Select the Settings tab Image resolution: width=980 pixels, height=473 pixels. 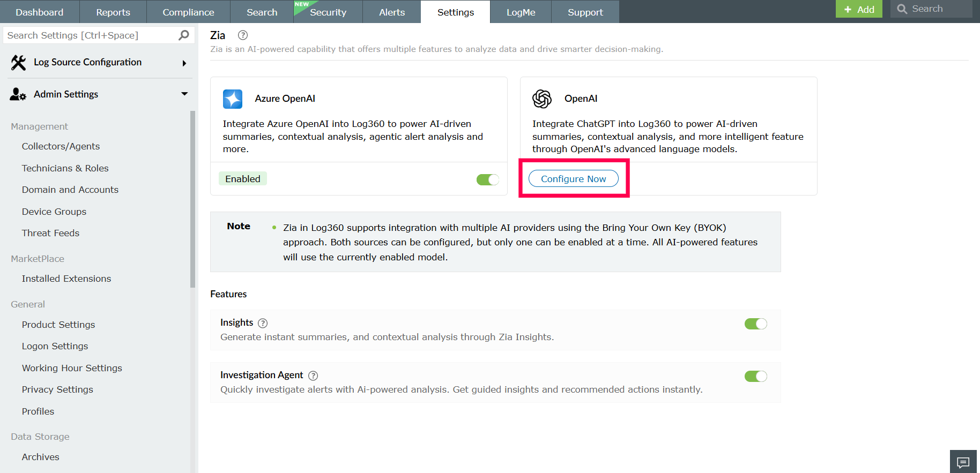pyautogui.click(x=456, y=12)
